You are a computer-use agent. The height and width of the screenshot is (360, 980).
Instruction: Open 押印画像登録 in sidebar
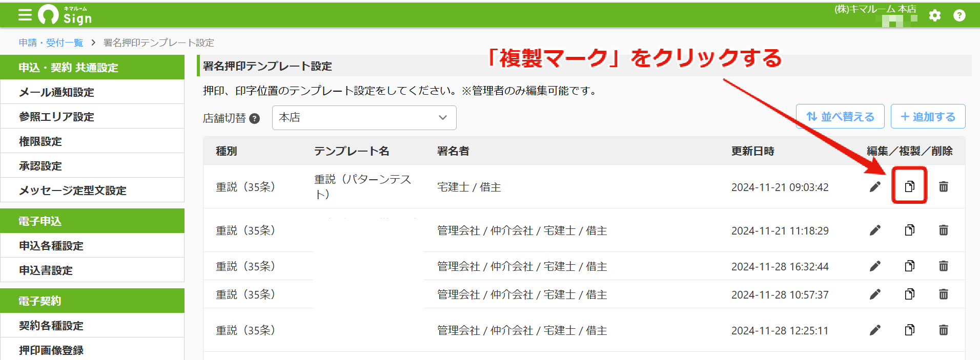92,350
